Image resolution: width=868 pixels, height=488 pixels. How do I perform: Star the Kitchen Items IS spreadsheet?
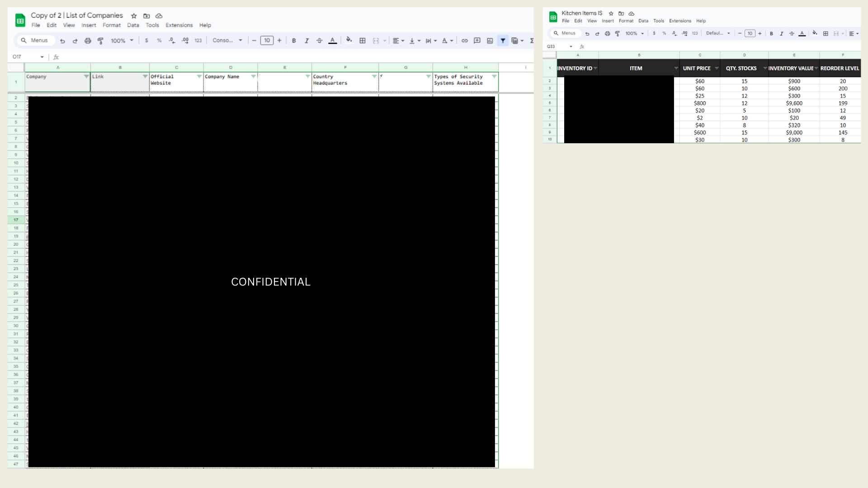(611, 14)
